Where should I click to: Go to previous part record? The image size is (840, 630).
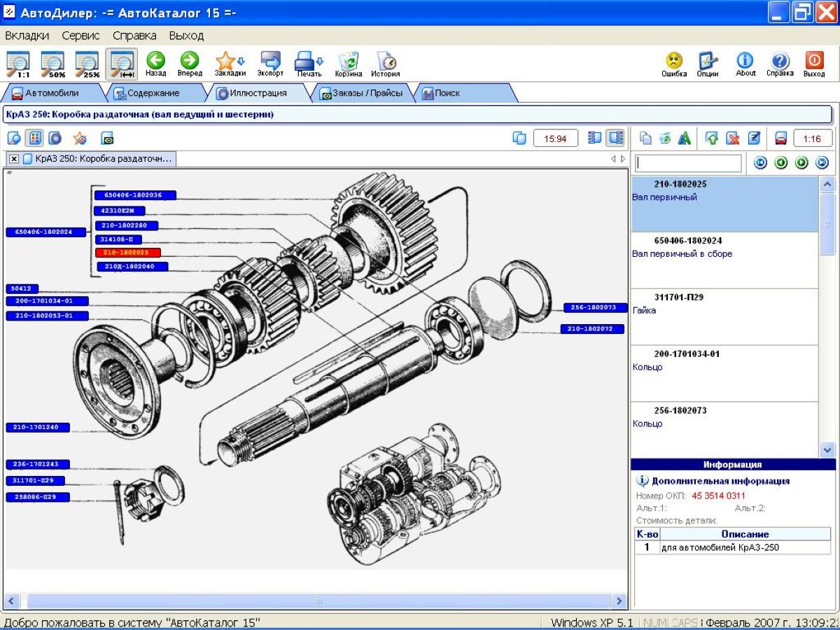[781, 163]
